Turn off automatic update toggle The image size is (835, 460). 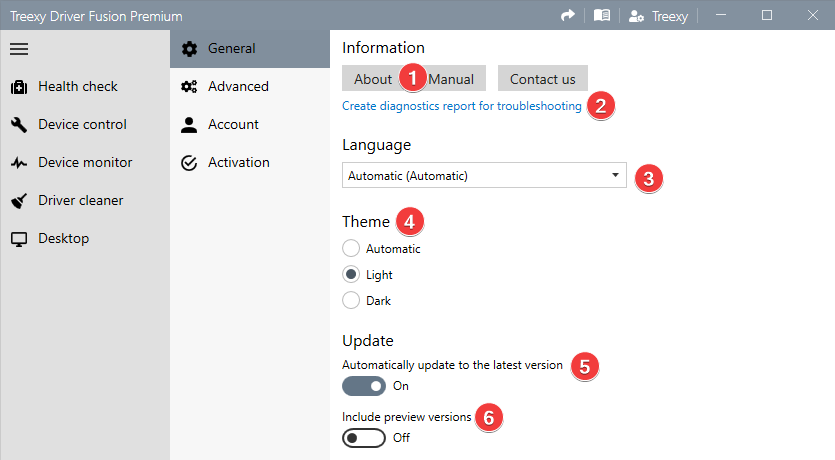364,386
